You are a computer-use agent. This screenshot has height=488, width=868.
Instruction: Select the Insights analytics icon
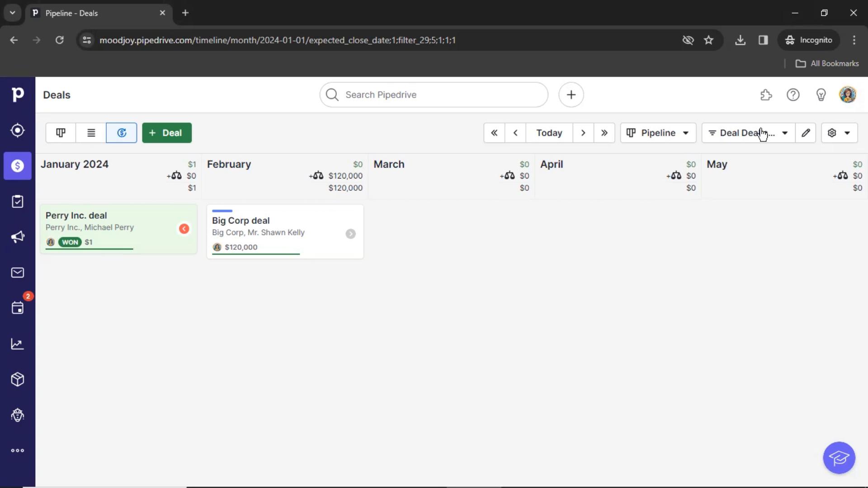click(x=17, y=344)
